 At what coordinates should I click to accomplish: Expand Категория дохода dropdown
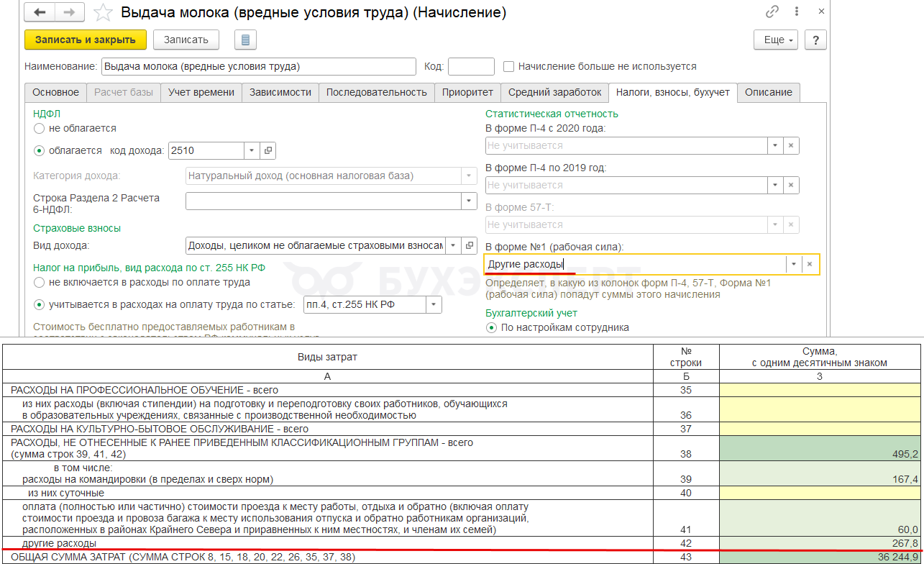tap(469, 176)
